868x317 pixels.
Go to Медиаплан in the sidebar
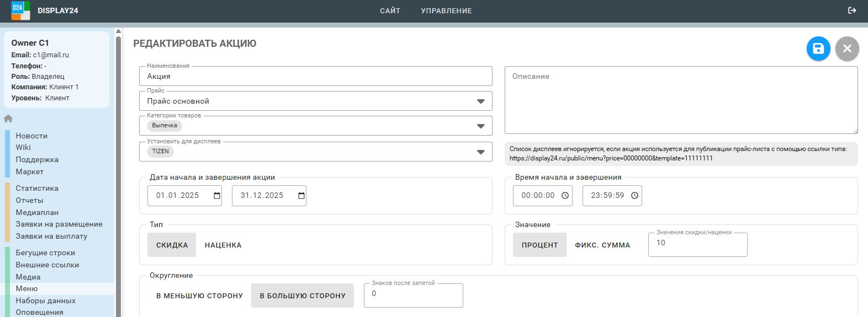(x=37, y=212)
